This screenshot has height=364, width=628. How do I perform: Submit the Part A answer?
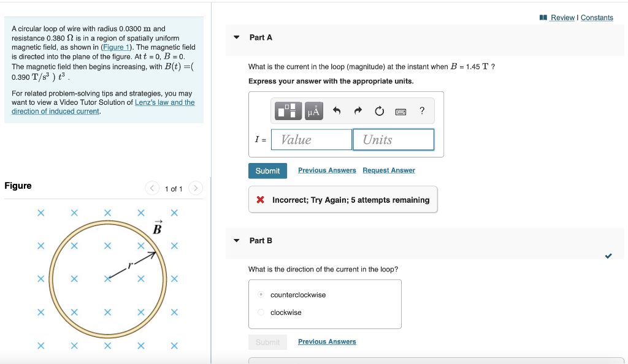267,170
